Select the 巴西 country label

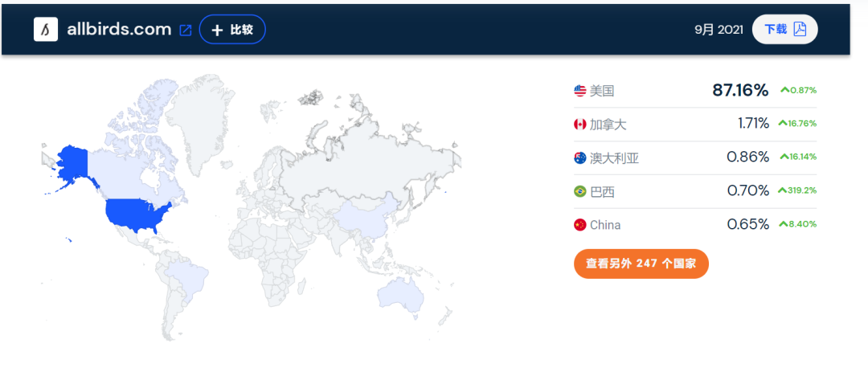coord(602,191)
